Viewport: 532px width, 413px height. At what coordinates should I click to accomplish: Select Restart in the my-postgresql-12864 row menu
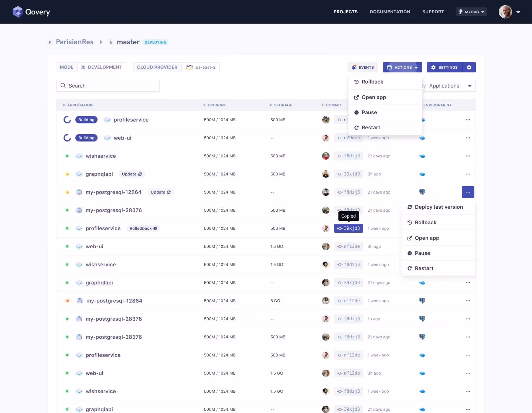tap(439, 268)
